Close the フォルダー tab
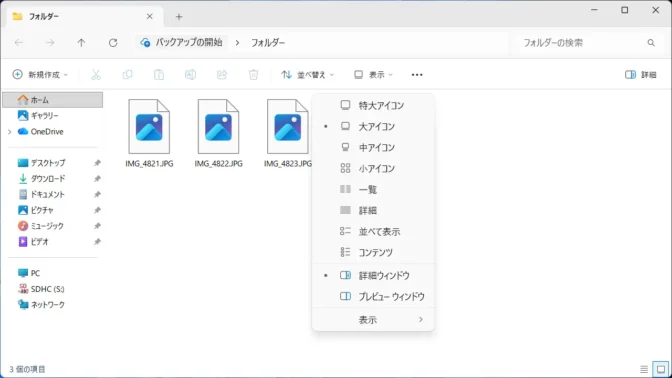Image resolution: width=672 pixels, height=378 pixels. coord(150,16)
